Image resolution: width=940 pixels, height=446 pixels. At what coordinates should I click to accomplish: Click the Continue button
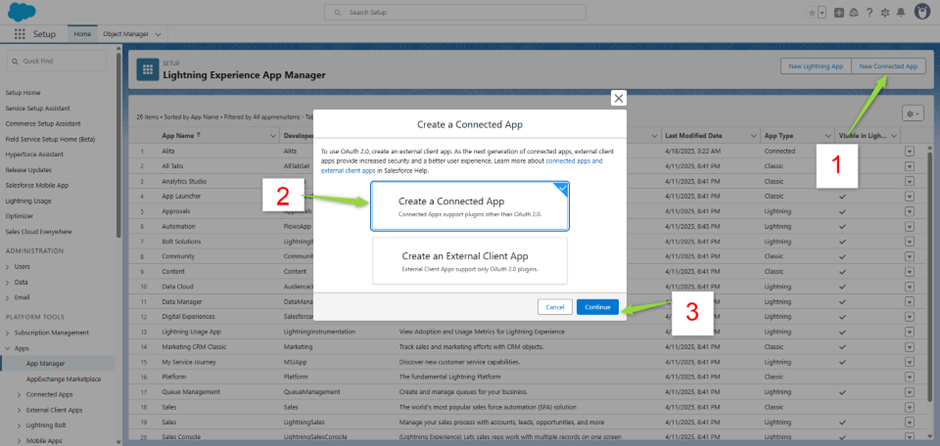pyautogui.click(x=598, y=307)
